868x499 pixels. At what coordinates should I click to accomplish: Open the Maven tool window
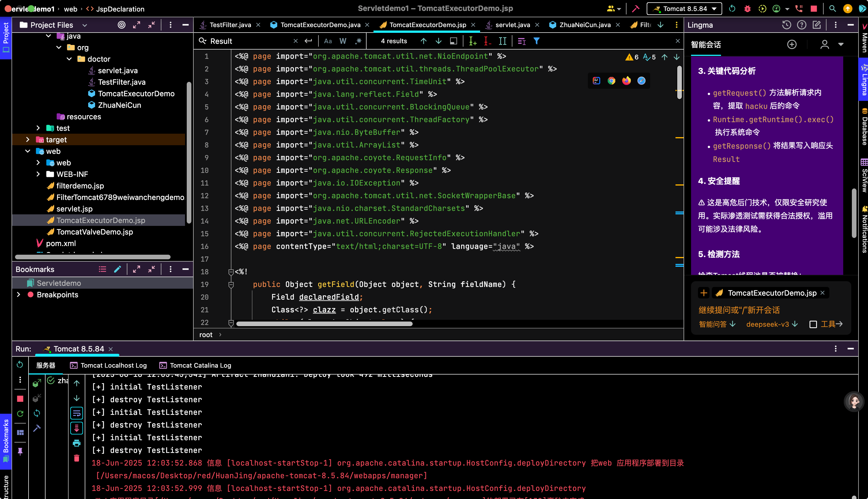tap(864, 38)
